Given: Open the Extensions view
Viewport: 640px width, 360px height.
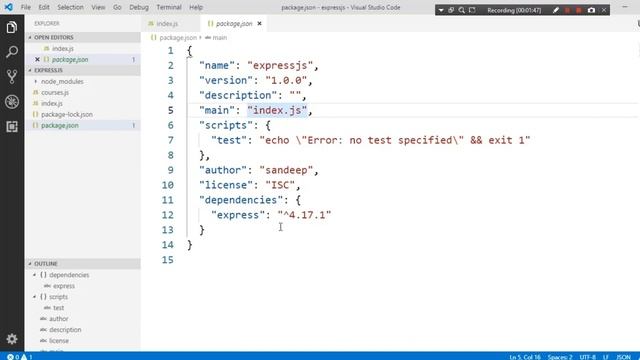Looking at the screenshot, I should [x=12, y=127].
